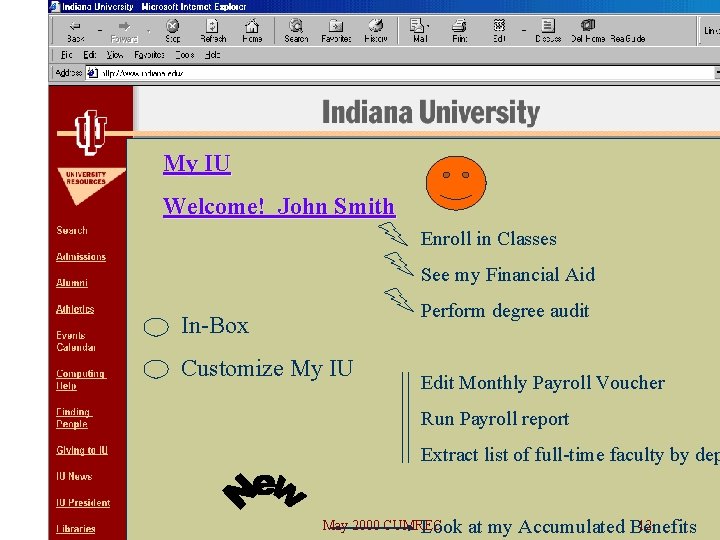This screenshot has height=540, width=720.
Task: Click the Edit toolbar icon
Action: 499,25
